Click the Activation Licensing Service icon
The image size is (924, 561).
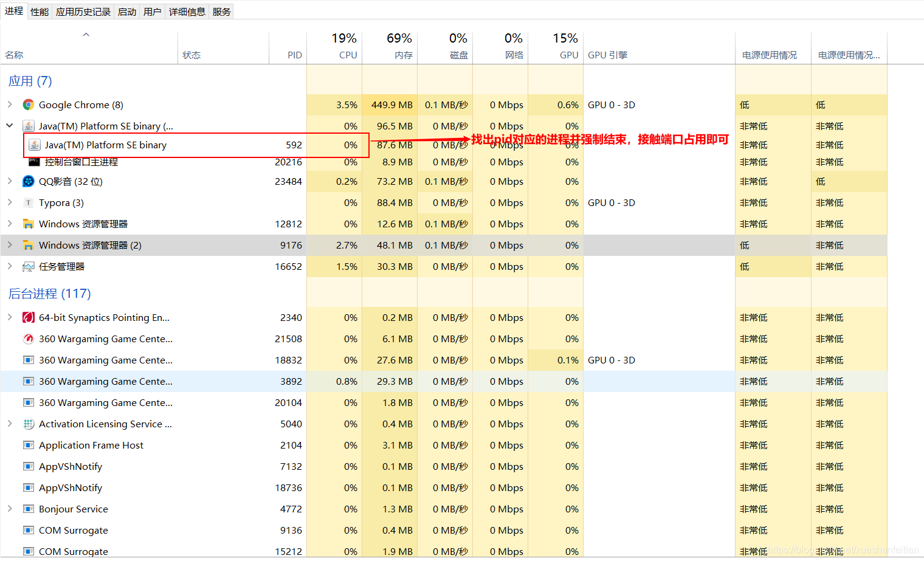coord(28,424)
